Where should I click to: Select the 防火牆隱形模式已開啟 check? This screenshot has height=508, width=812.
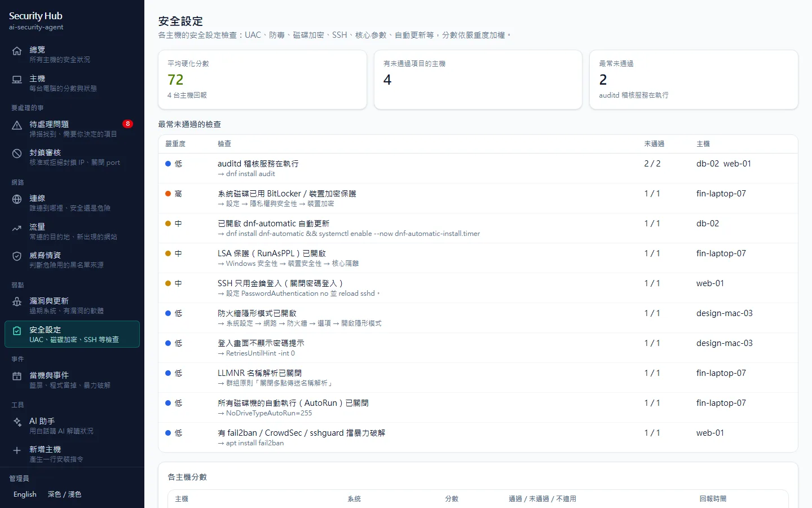pos(478,318)
